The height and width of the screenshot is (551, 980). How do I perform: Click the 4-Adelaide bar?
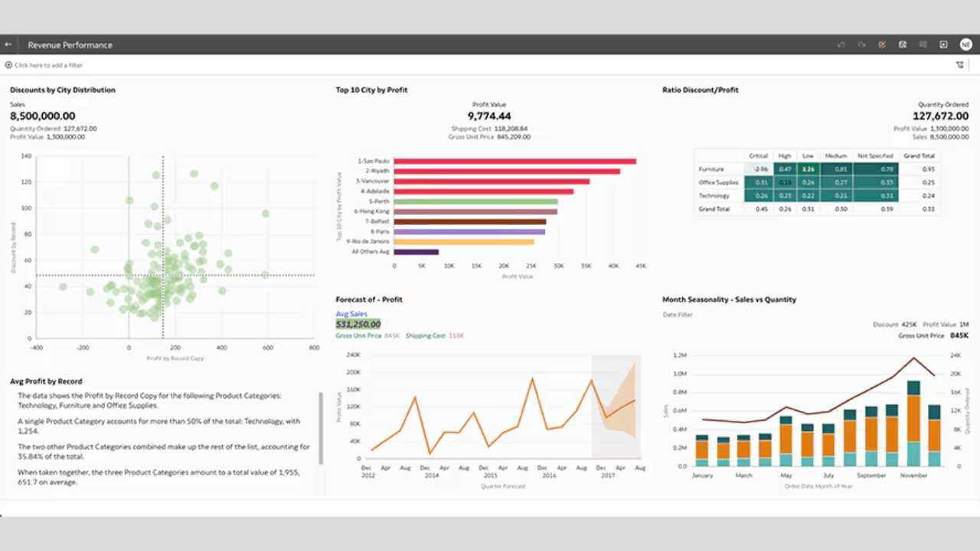(484, 191)
